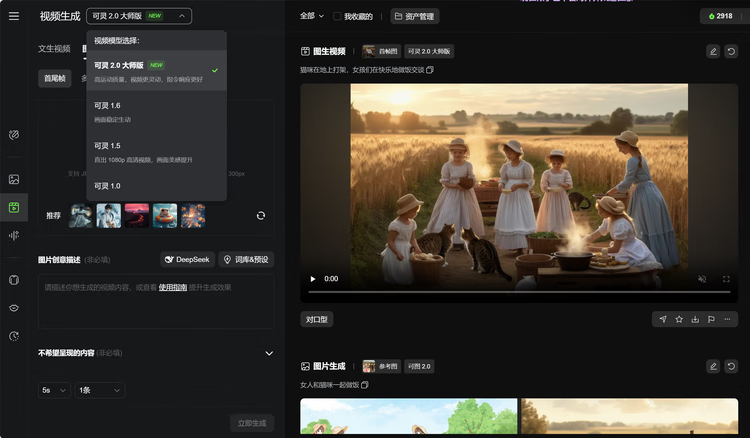Unmute the video with the speaker icon

(x=702, y=279)
